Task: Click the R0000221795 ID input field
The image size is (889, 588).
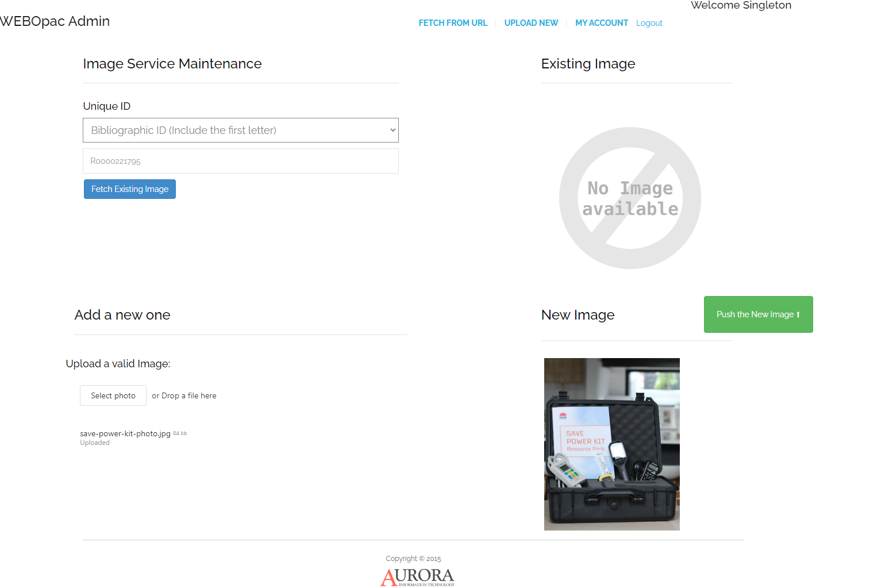Action: coord(240,161)
